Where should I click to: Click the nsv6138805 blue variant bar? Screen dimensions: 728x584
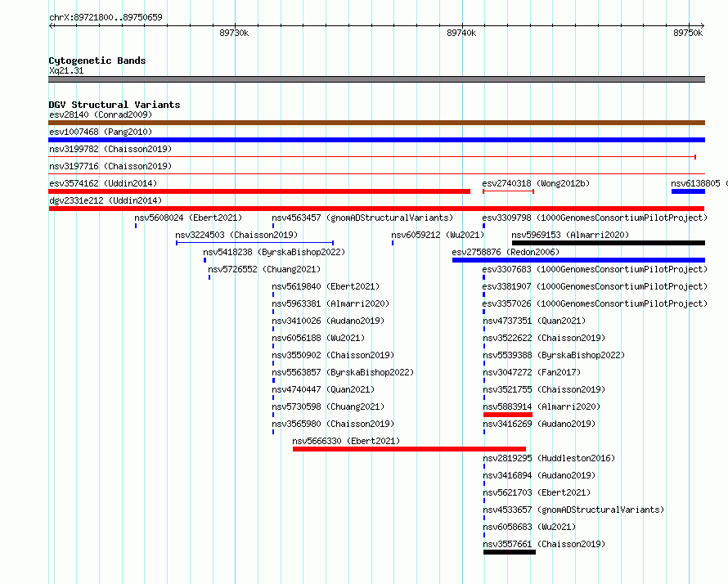688,191
